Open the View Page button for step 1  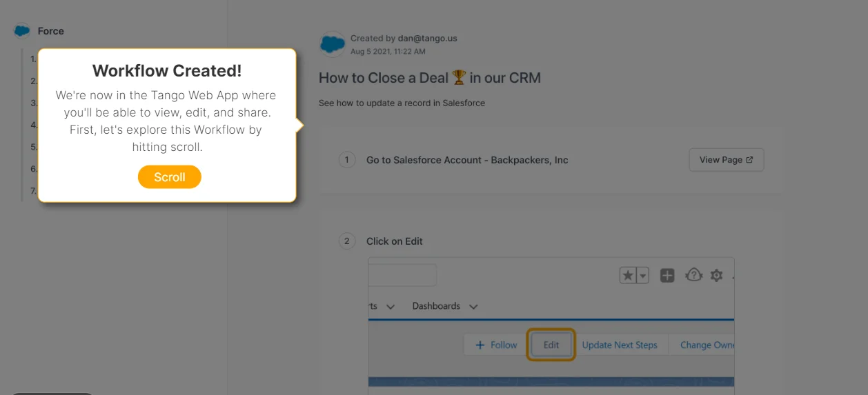pos(726,160)
